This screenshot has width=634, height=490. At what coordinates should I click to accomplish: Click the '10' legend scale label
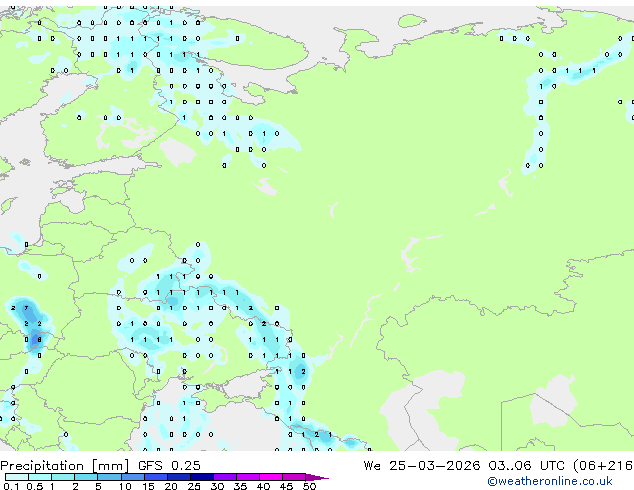point(125,486)
